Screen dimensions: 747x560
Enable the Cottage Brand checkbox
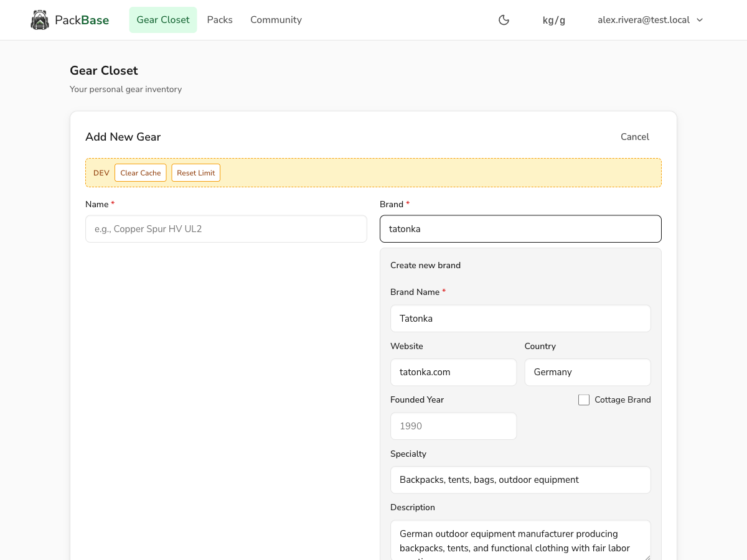tap(583, 399)
